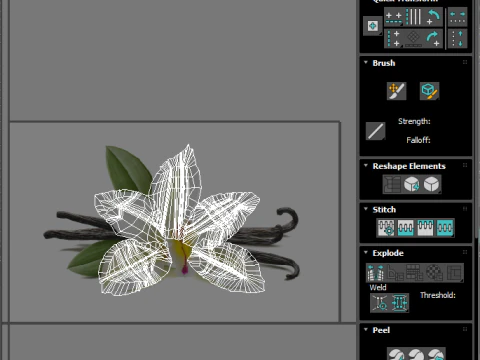
Task: Click Stitch Custom icon
Action: tap(445, 228)
